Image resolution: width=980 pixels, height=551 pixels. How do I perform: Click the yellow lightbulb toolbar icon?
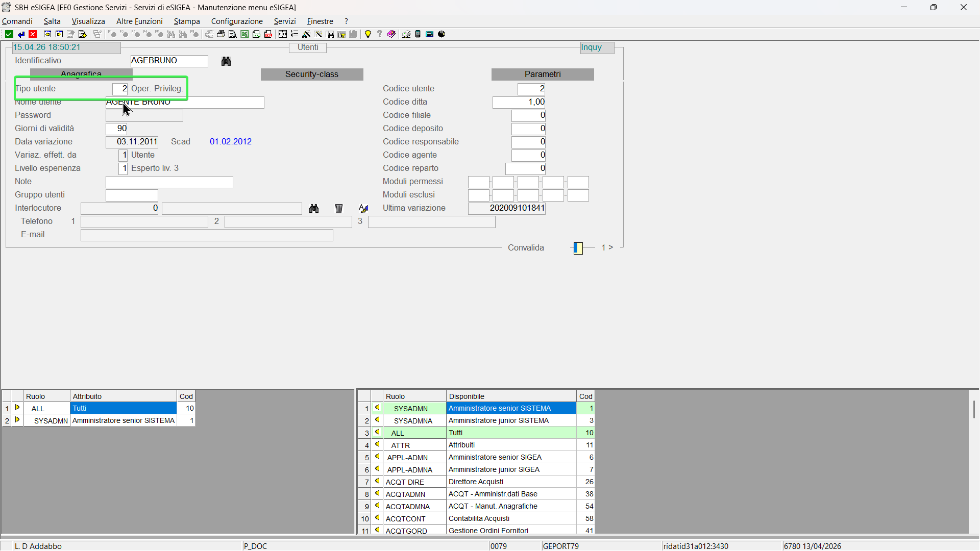pos(367,34)
